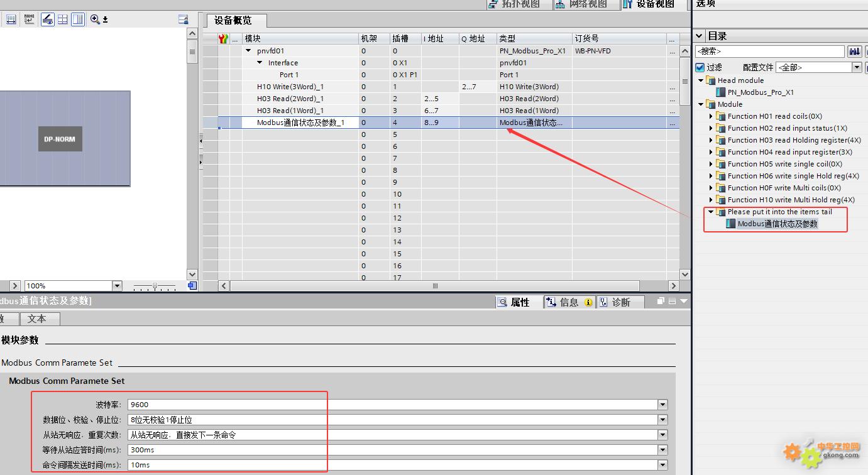Click the search-down icon beside catalog search
This screenshot has width=868, height=475.
coord(854,52)
